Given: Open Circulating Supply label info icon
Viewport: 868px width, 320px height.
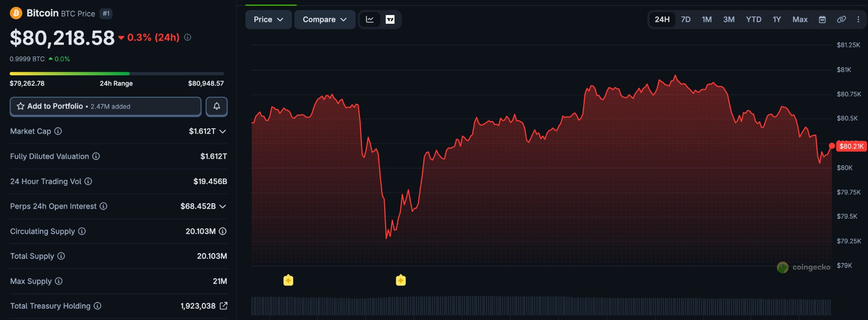Looking at the screenshot, I should point(82,231).
